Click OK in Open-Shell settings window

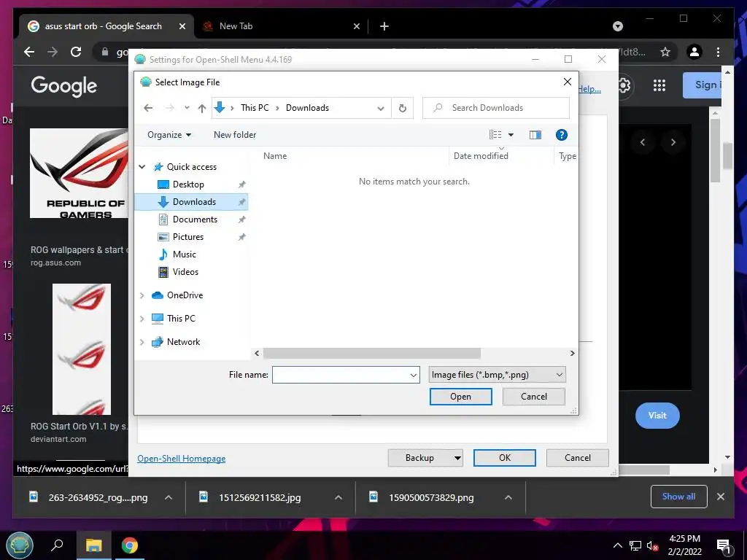tap(505, 458)
